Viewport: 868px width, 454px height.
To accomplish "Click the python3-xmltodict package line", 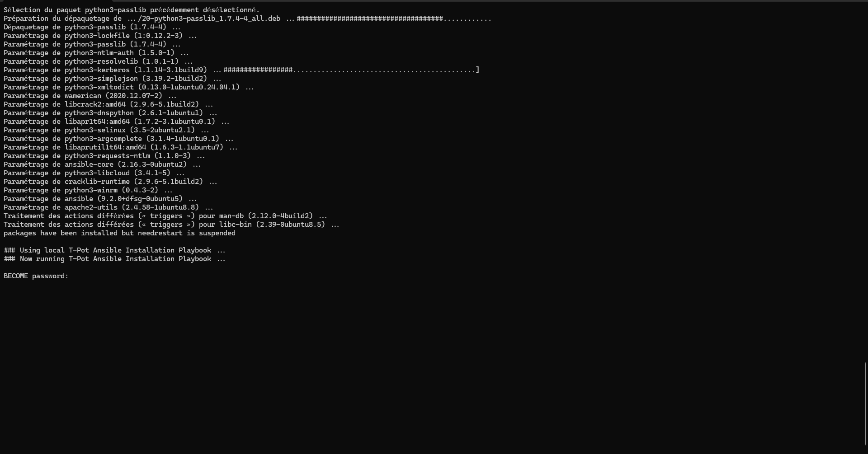I will pos(128,87).
